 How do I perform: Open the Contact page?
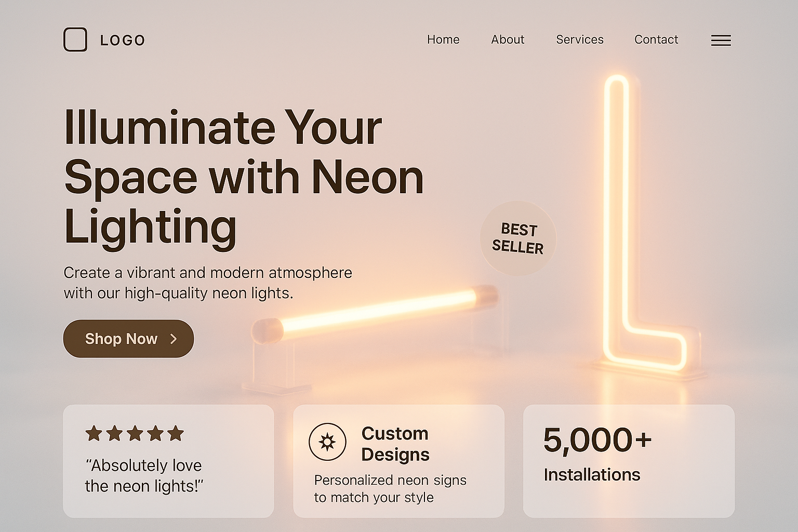pos(656,39)
